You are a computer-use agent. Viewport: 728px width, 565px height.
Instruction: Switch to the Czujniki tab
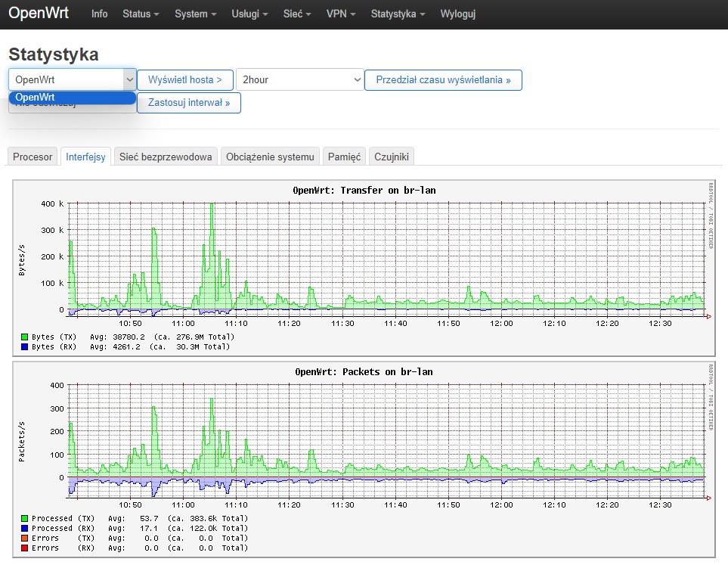392,157
